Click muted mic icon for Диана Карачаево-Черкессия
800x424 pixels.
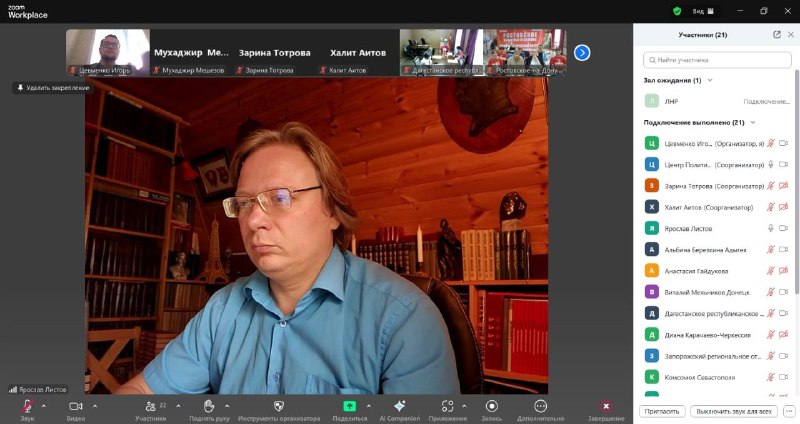(770, 335)
